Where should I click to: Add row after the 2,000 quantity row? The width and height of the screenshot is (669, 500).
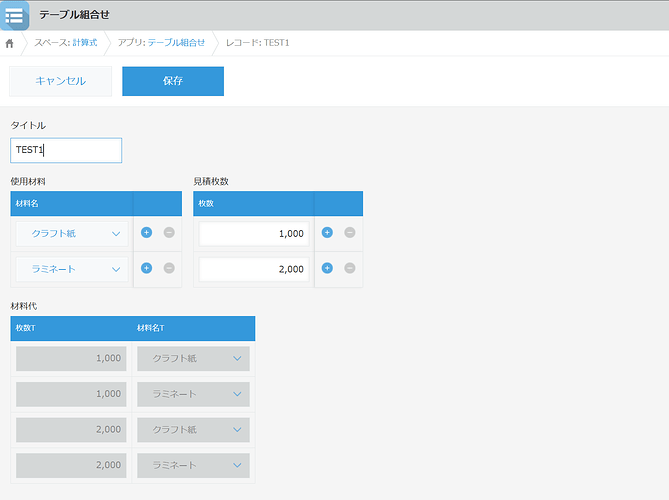coord(327,268)
